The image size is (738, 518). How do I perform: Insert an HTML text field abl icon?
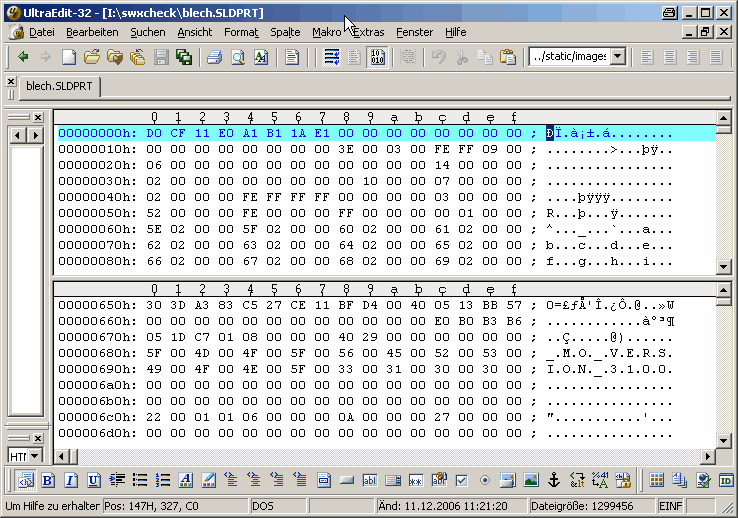(x=369, y=480)
